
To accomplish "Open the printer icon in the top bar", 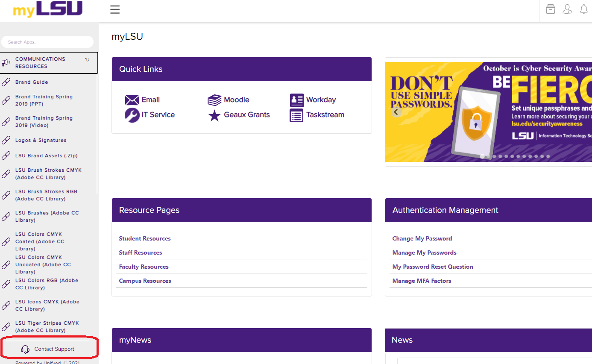I will pos(550,9).
